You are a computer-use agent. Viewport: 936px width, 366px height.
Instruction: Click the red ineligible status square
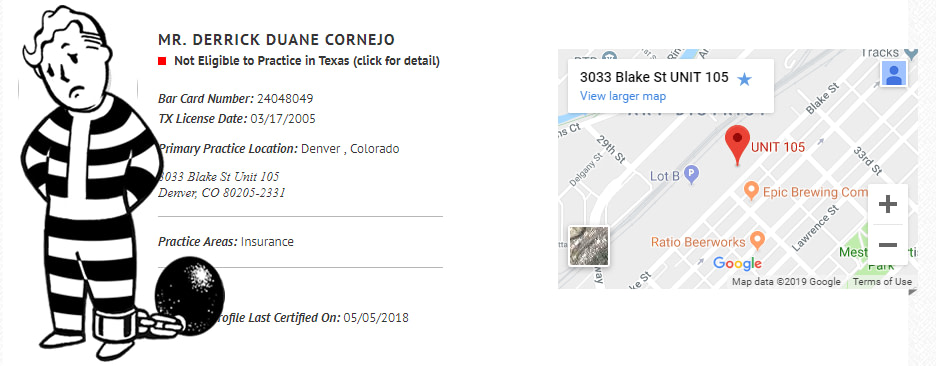(x=162, y=61)
